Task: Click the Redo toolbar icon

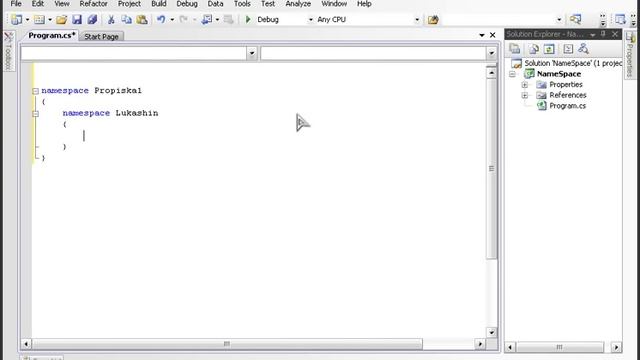Action: (x=184, y=19)
